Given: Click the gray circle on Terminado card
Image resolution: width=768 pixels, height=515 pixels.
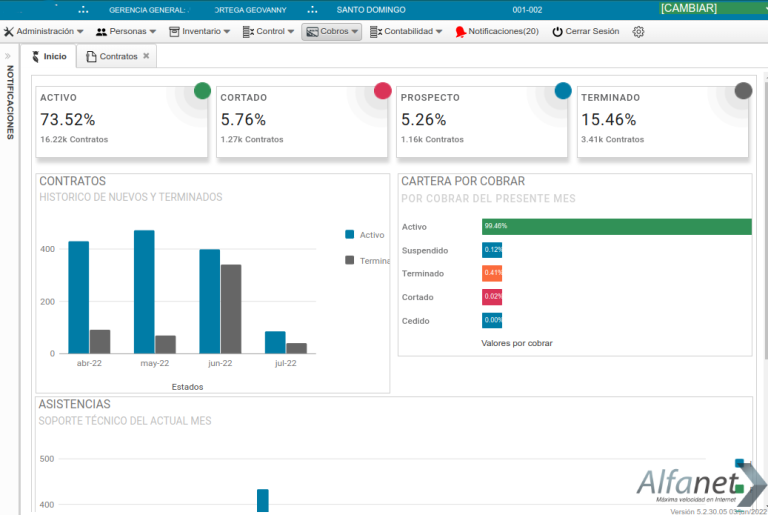Looking at the screenshot, I should [x=742, y=91].
